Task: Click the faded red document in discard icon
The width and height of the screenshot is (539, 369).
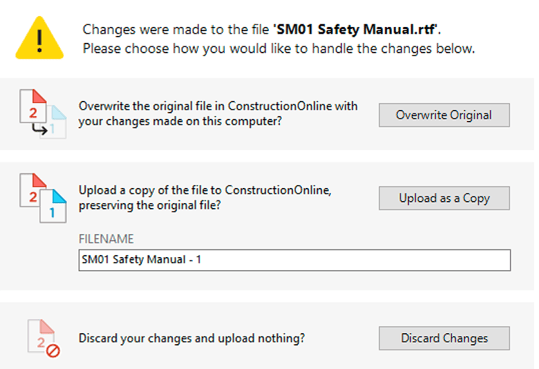Action: [x=41, y=336]
